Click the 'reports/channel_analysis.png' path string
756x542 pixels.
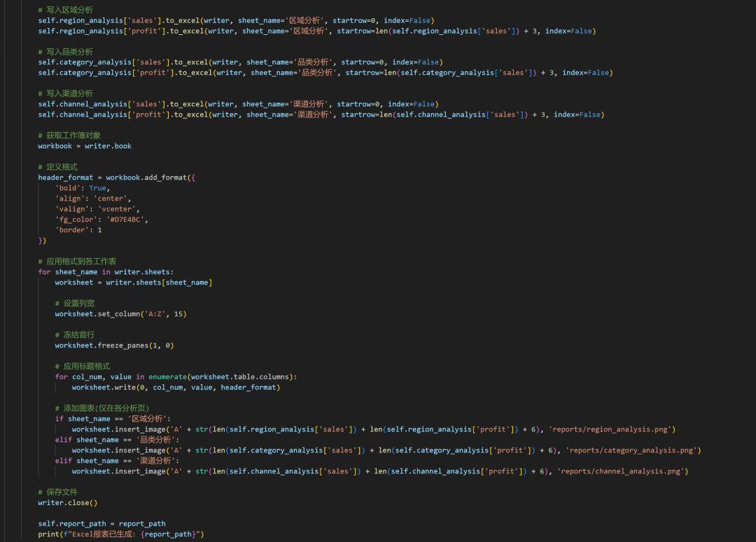620,471
